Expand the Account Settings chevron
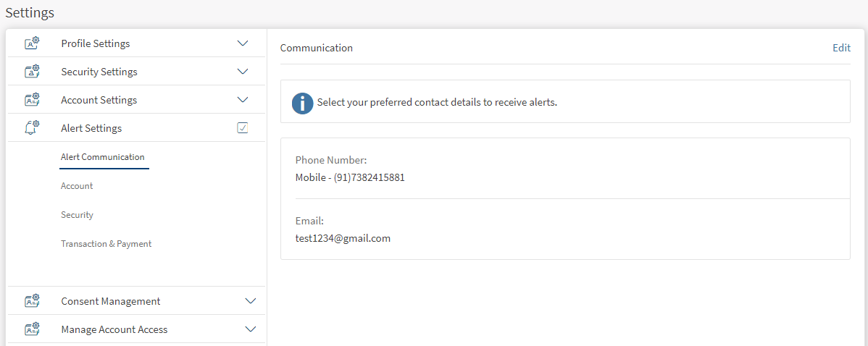Viewport: 868px width, 346px height. 243,100
